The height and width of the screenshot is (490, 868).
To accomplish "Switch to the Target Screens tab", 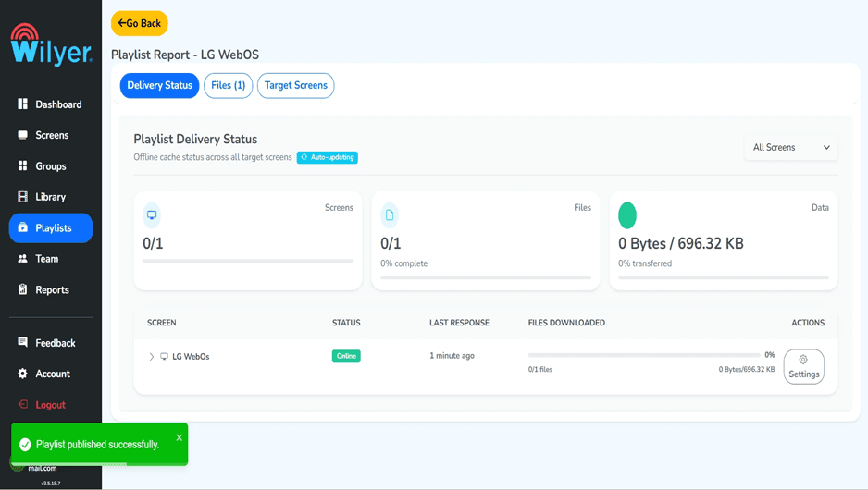I will click(x=295, y=85).
